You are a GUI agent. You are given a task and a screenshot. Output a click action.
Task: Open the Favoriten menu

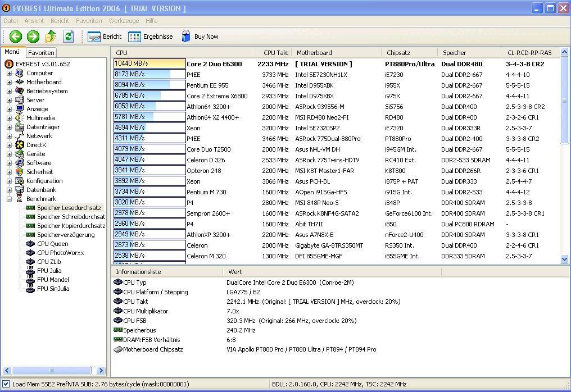click(x=89, y=21)
